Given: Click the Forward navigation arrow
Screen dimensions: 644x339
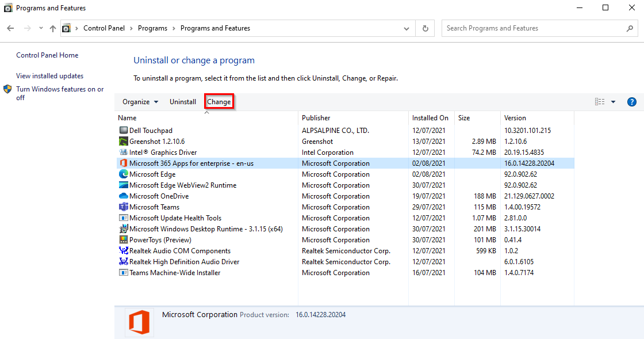Looking at the screenshot, I should pos(27,28).
